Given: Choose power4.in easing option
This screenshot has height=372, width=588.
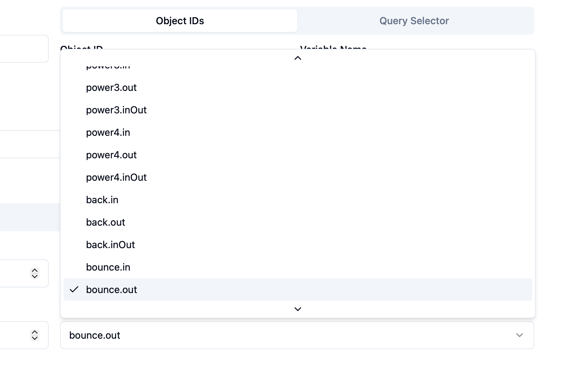Looking at the screenshot, I should [x=108, y=132].
